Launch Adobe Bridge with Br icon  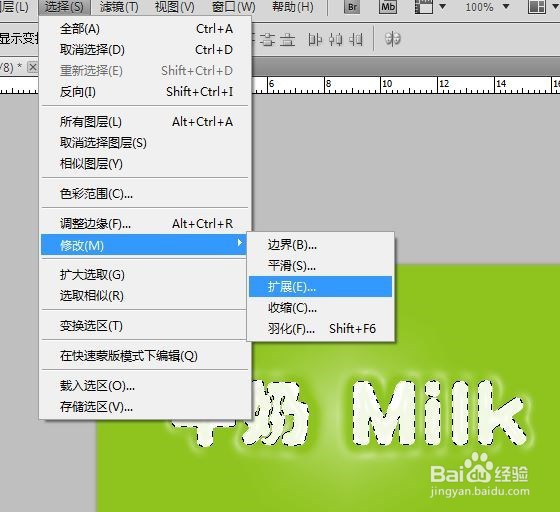(352, 7)
